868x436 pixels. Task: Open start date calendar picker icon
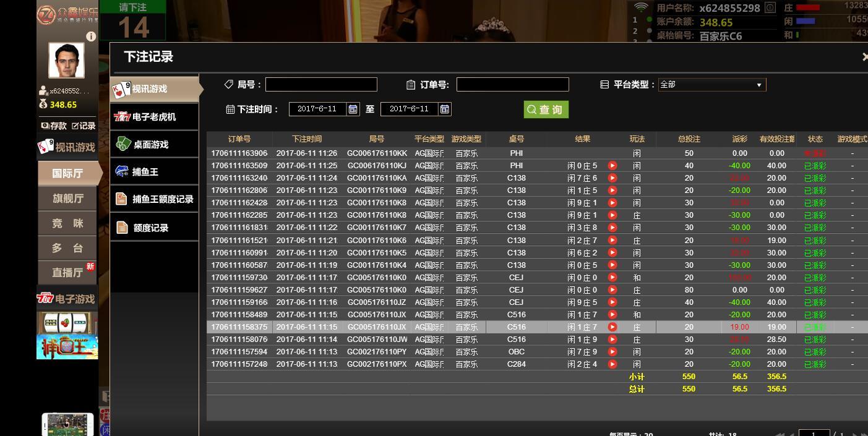[353, 109]
